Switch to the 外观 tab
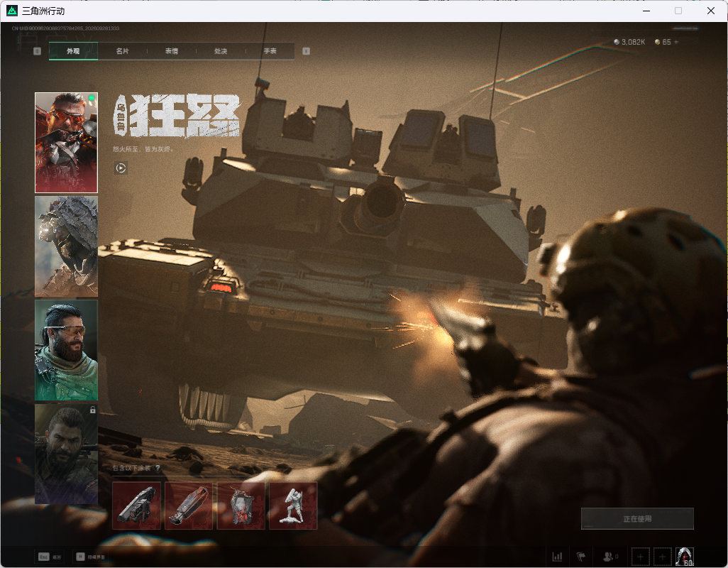 73,51
